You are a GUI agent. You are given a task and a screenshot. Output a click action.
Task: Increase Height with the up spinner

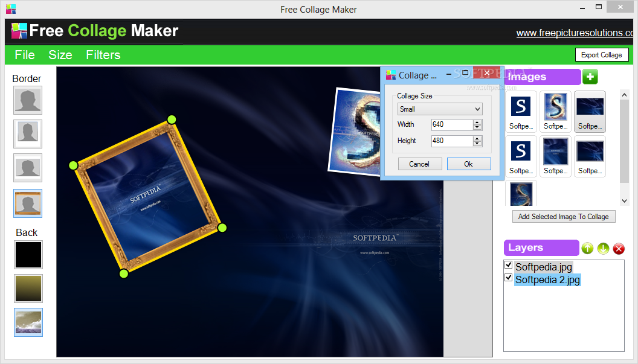(x=477, y=138)
